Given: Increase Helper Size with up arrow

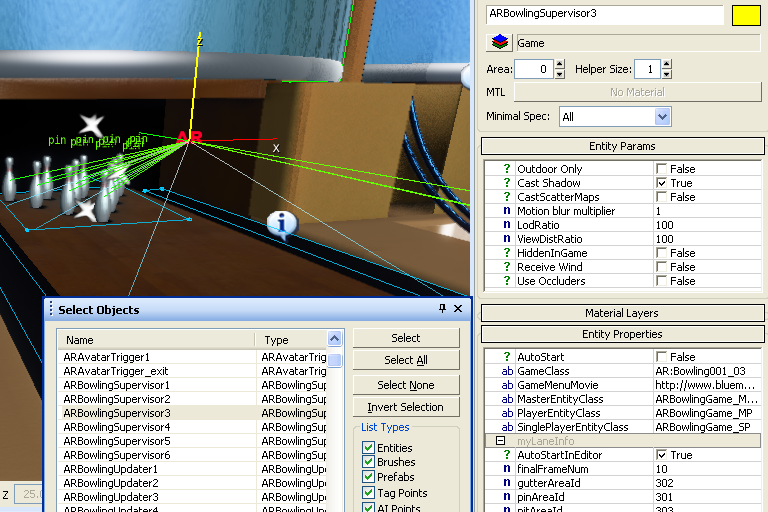Looking at the screenshot, I should 666,64.
